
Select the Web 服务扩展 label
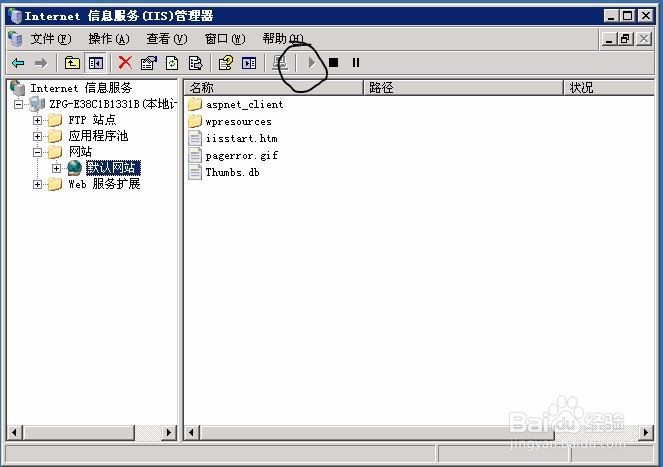pyautogui.click(x=104, y=184)
